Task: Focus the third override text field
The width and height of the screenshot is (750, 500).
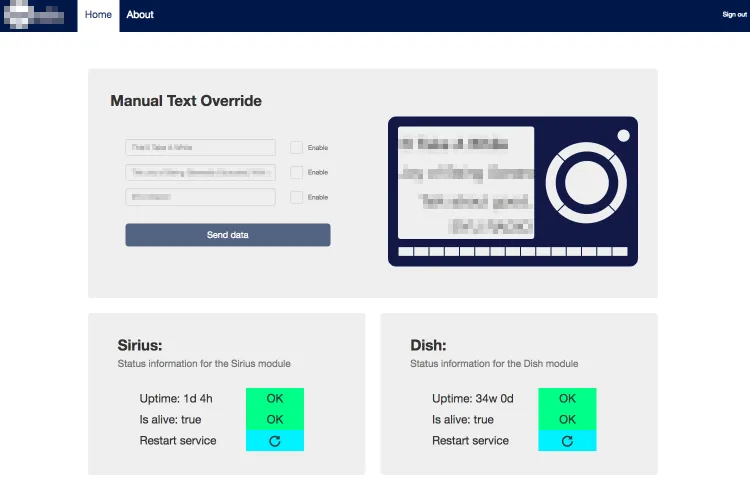Action: point(200,197)
